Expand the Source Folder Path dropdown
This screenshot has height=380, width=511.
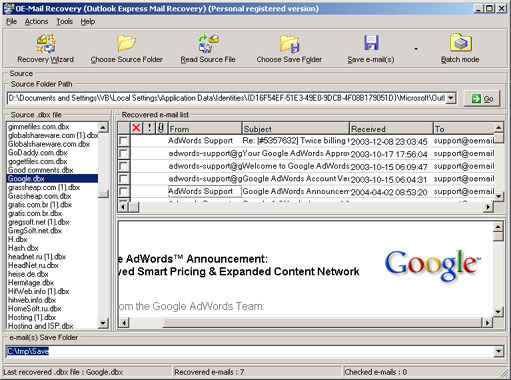[451, 98]
